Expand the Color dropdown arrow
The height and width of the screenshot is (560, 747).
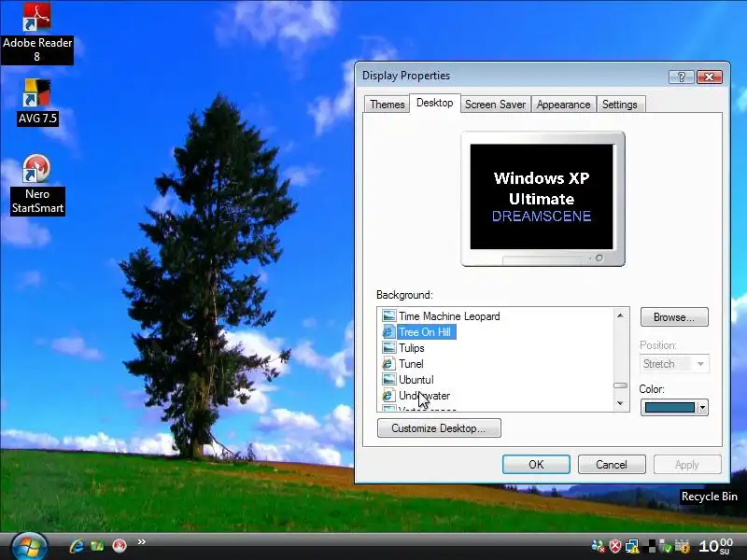point(702,408)
